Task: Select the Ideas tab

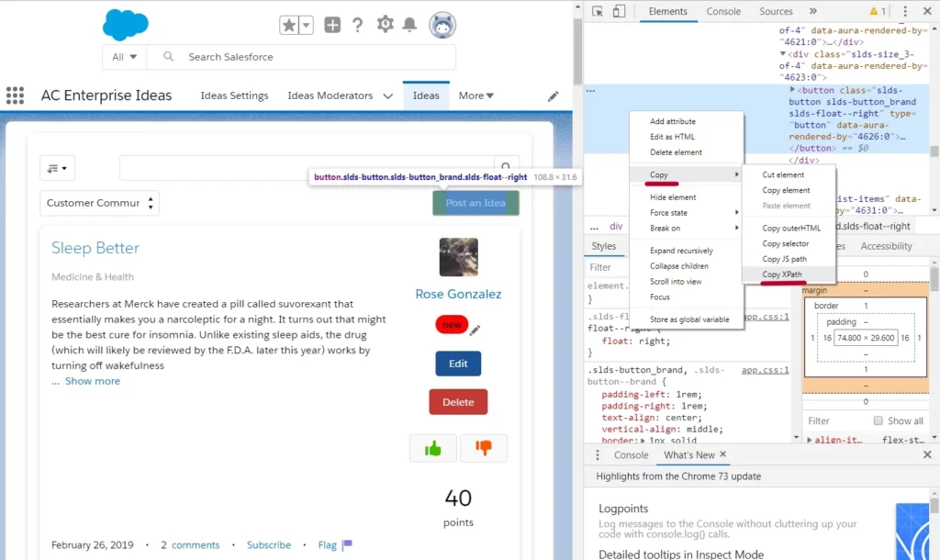Action: [x=426, y=95]
